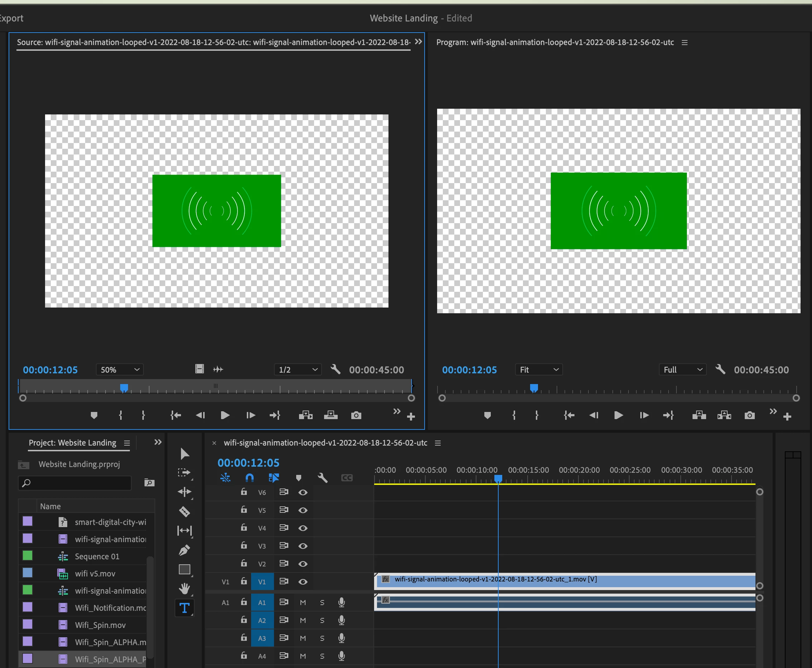The width and height of the screenshot is (812, 668).
Task: Click Export Frame camera in Program monitor
Action: (x=749, y=415)
